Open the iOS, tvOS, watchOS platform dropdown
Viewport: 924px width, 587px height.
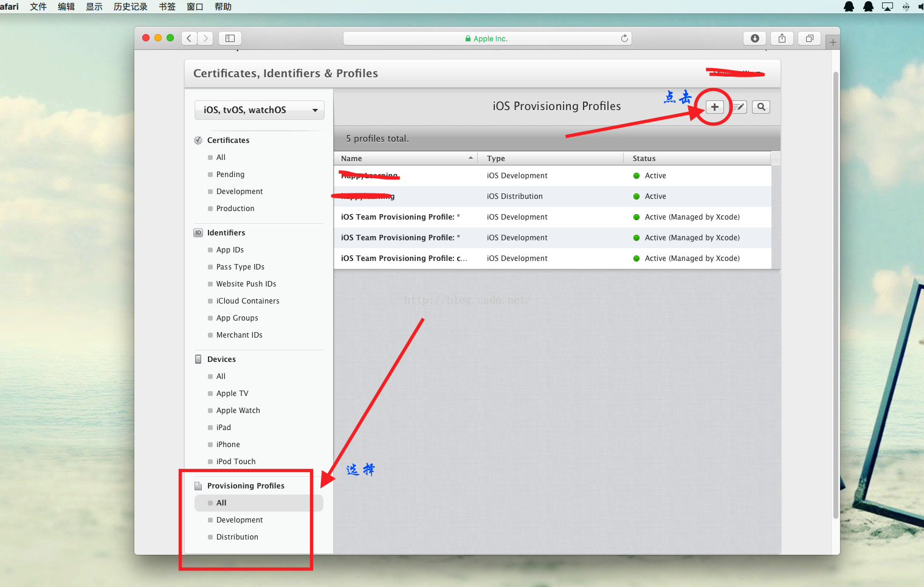(260, 110)
